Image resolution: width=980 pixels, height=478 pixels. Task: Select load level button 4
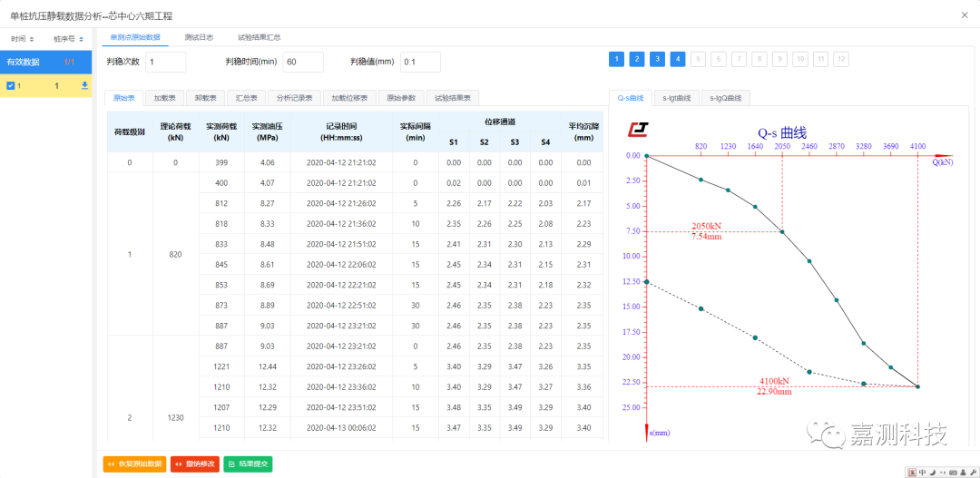(678, 59)
